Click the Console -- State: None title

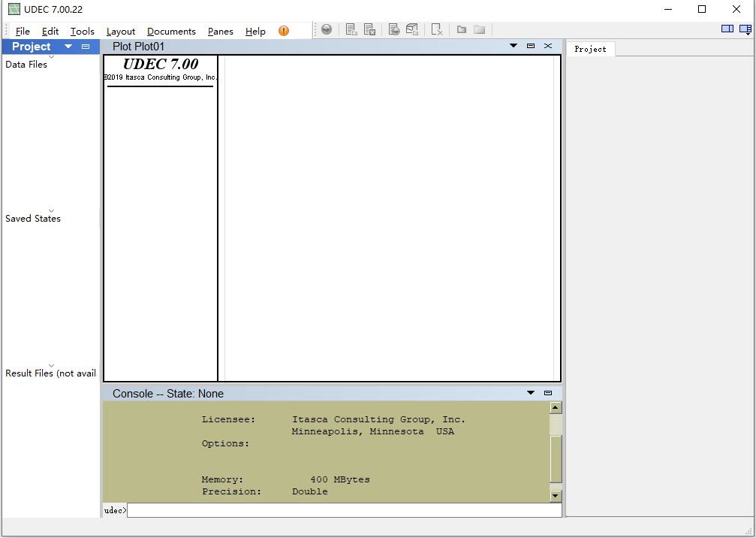coord(167,394)
